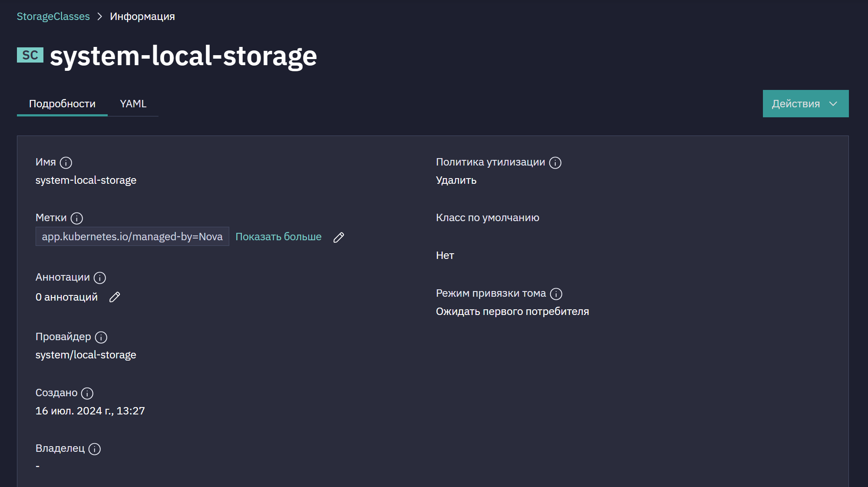Click the app.kubernetes.io/managed-by=Nova label

click(132, 236)
